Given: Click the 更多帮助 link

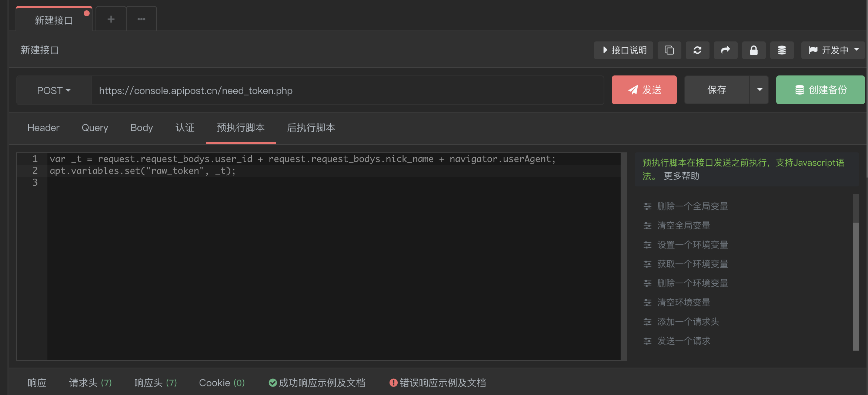Looking at the screenshot, I should [681, 176].
